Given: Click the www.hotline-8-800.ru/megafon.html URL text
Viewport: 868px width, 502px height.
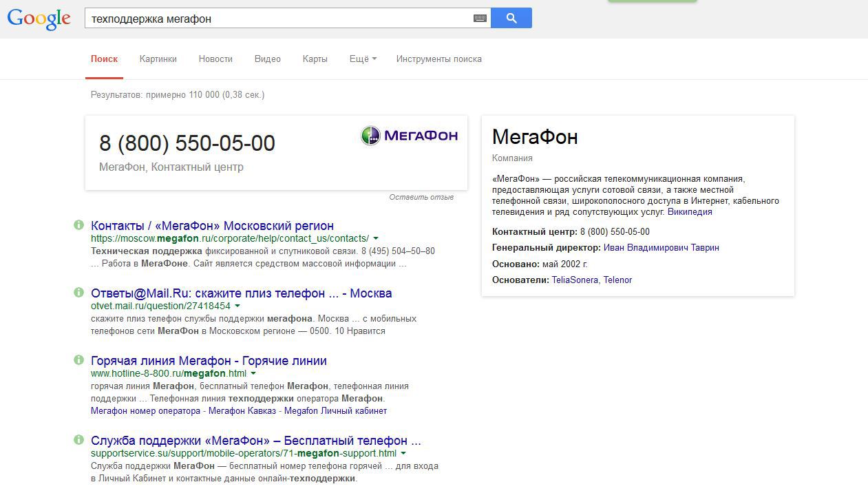Looking at the screenshot, I should pos(169,373).
